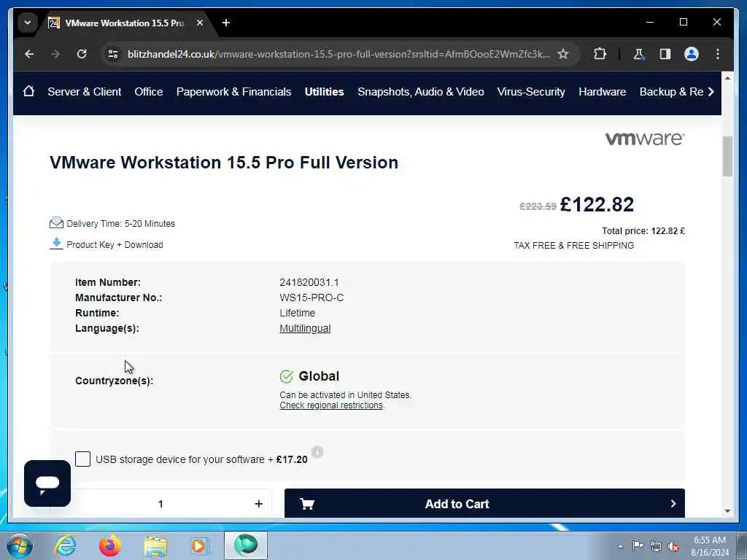The height and width of the screenshot is (560, 747).
Task: Click the page vertical scrollbar thumb
Action: 727,156
